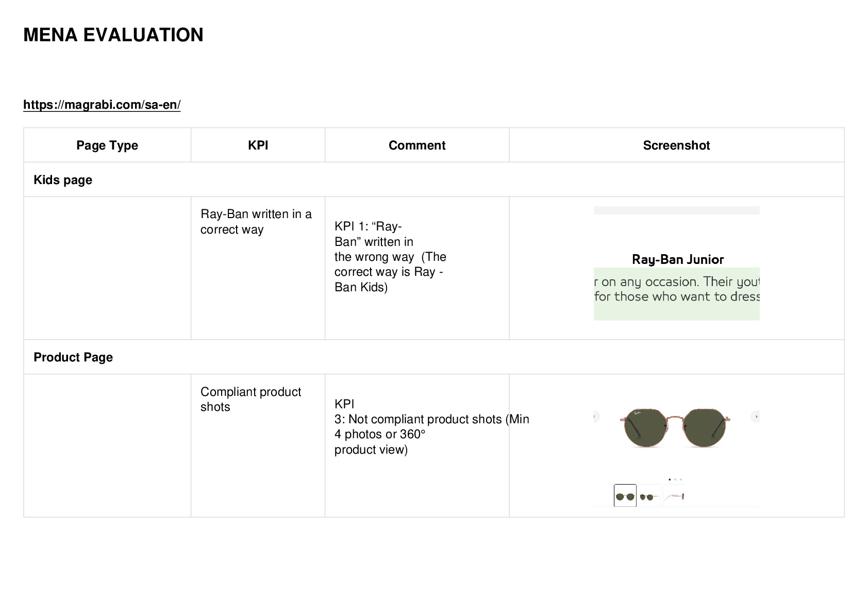
Task: Click the MENA EVALUATION title
Action: (113, 35)
